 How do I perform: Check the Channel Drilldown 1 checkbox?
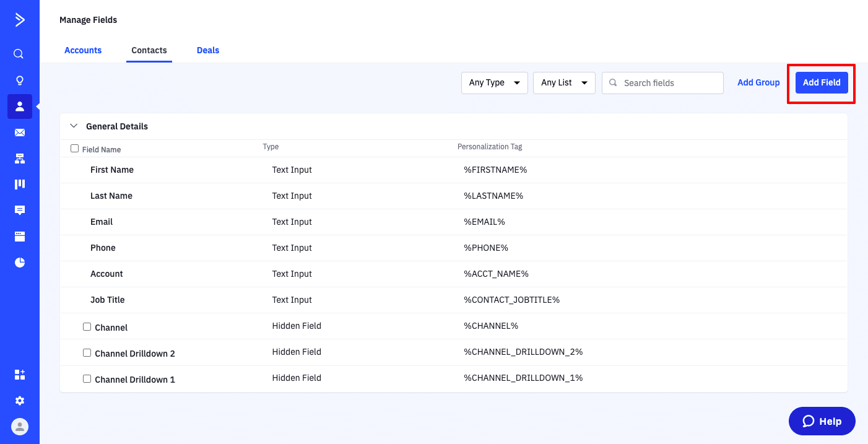pyautogui.click(x=87, y=379)
